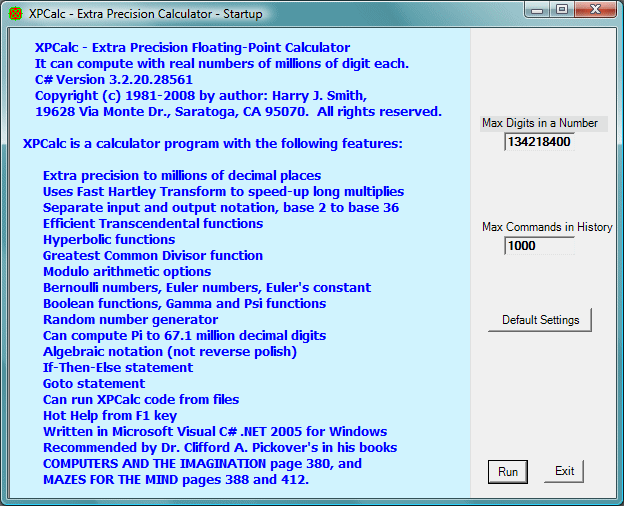The width and height of the screenshot is (624, 506).
Task: Click the window title 'XPCalc - Extra Precision Calculator - Startup'
Action: pyautogui.click(x=146, y=14)
